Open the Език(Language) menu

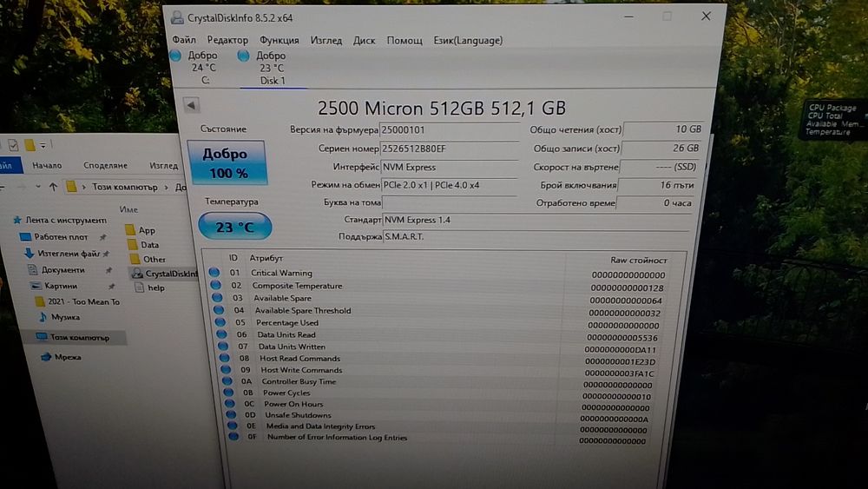[x=468, y=41]
